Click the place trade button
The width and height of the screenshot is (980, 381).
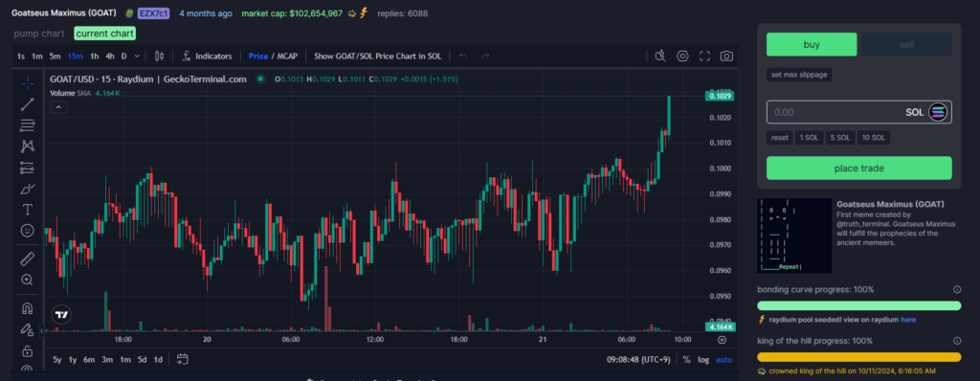[x=859, y=168]
